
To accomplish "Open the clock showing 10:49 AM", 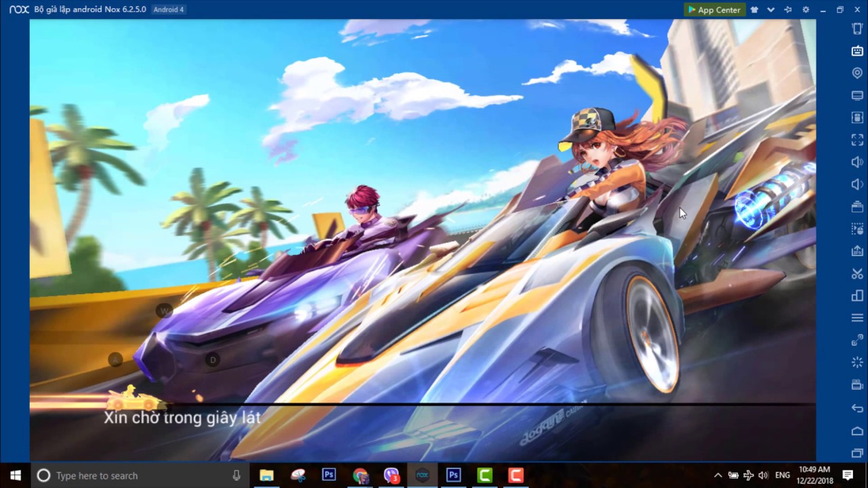I will 814,475.
